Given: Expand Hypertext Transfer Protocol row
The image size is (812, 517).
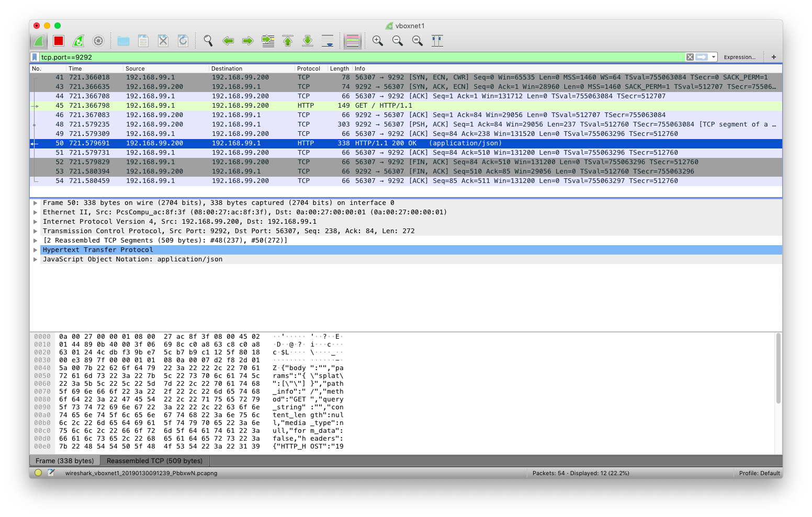Looking at the screenshot, I should 35,250.
